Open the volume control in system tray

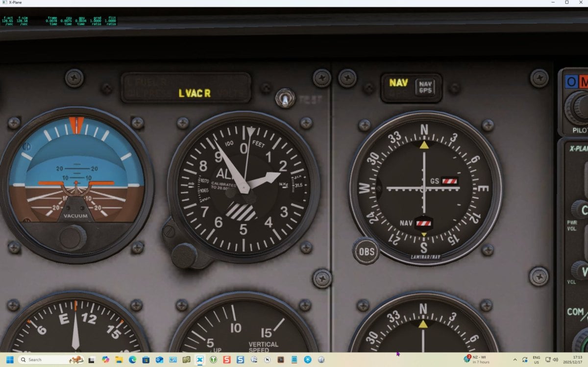[x=556, y=359]
